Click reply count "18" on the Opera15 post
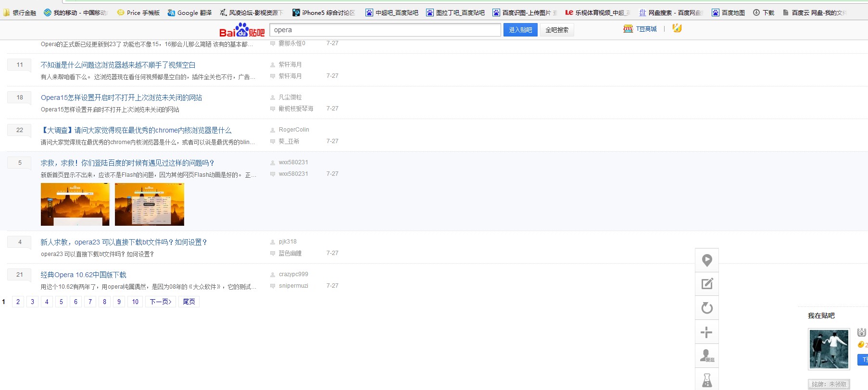Image resolution: width=868 pixels, height=390 pixels. pyautogui.click(x=20, y=97)
